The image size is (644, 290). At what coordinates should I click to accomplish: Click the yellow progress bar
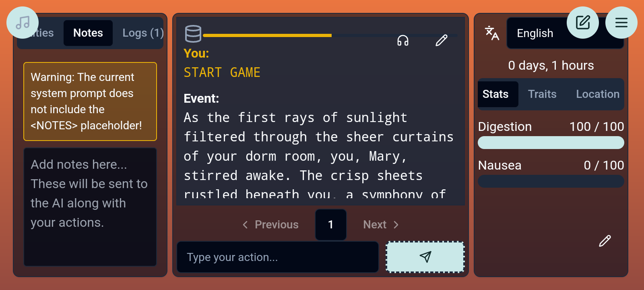point(267,35)
